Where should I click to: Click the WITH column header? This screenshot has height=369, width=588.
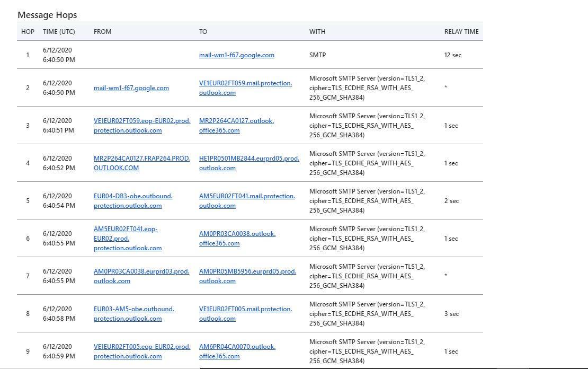click(x=317, y=31)
